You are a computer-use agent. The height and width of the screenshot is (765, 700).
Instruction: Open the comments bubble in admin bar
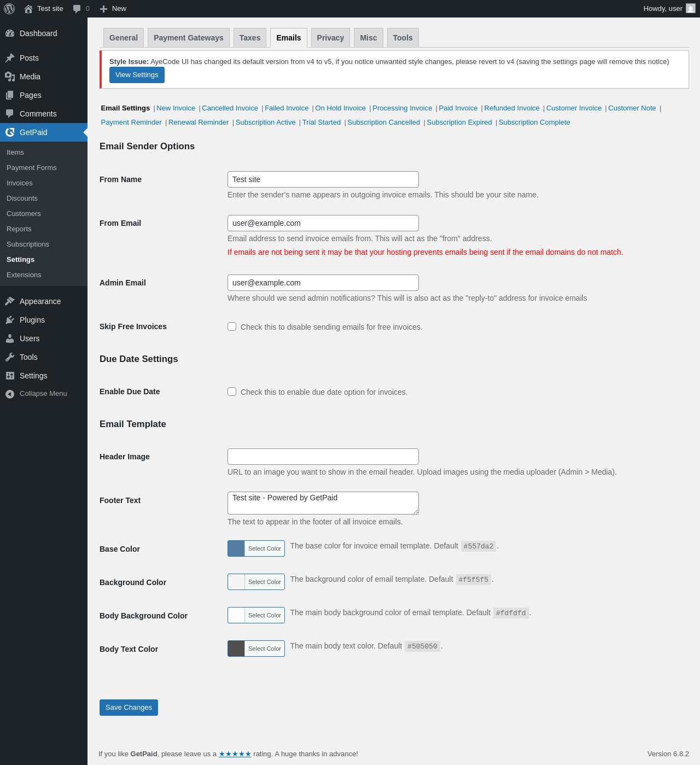(77, 9)
